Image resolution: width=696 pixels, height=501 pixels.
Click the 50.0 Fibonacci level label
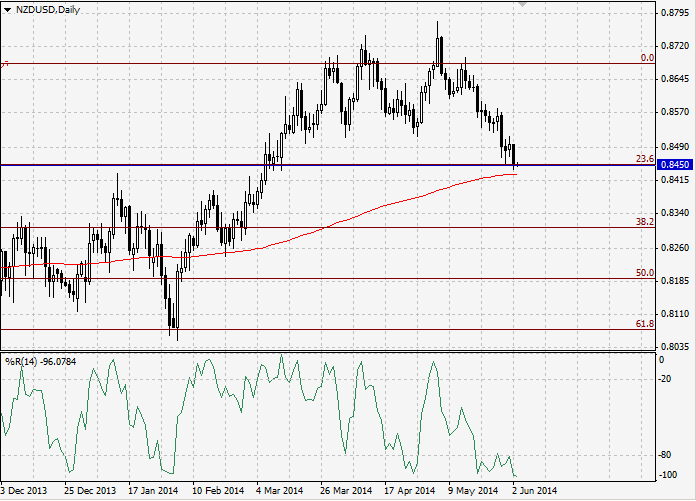coord(645,272)
